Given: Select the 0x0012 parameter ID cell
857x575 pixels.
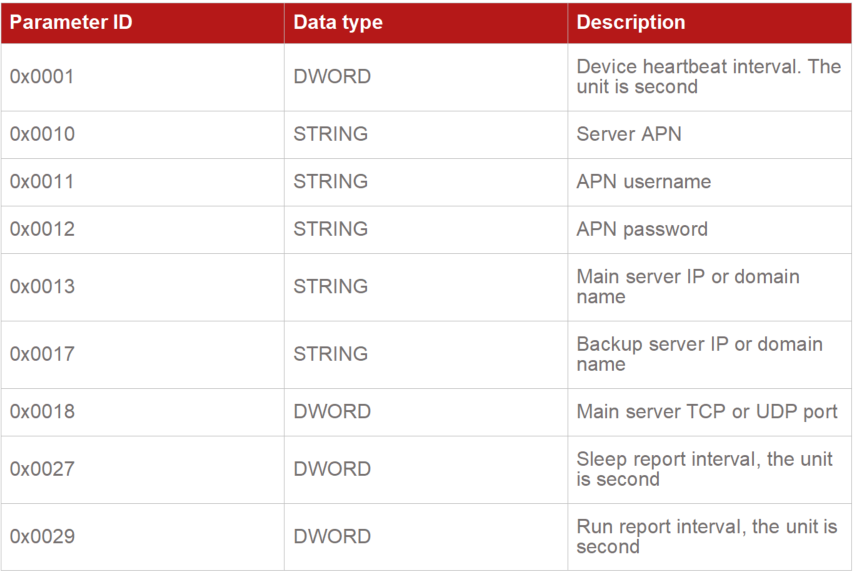Looking at the screenshot, I should [x=42, y=230].
